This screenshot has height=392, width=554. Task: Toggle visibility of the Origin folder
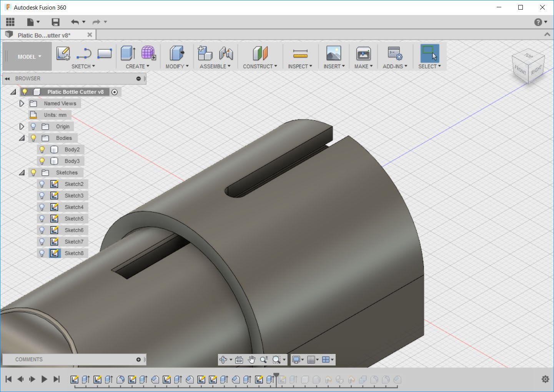pyautogui.click(x=33, y=126)
